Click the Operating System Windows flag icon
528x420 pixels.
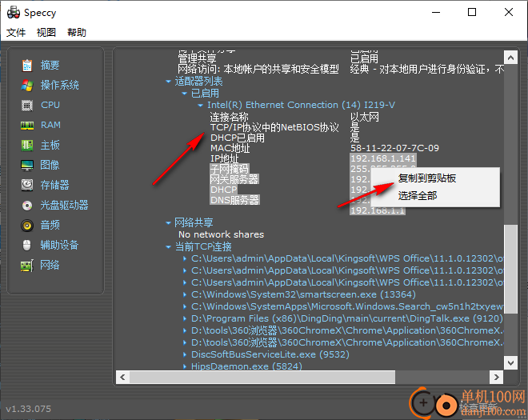(x=27, y=86)
